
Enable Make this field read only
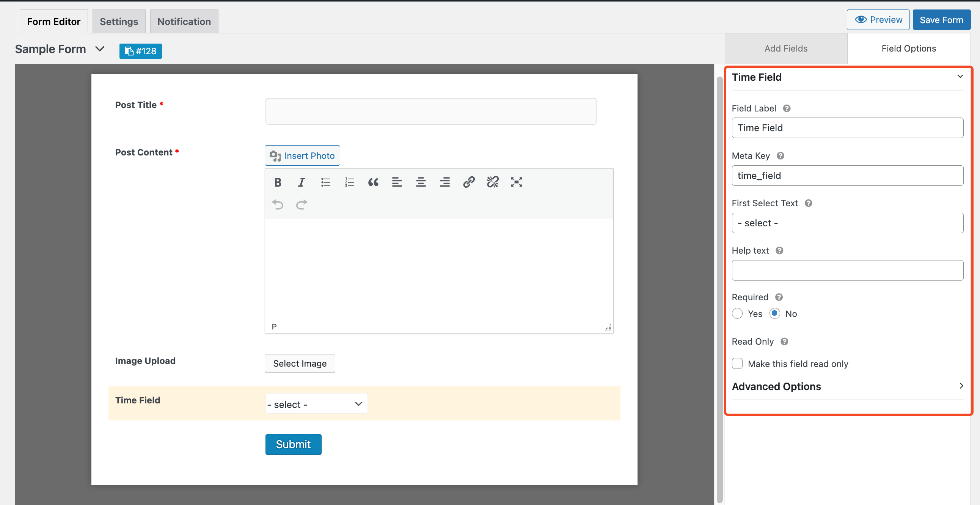738,363
